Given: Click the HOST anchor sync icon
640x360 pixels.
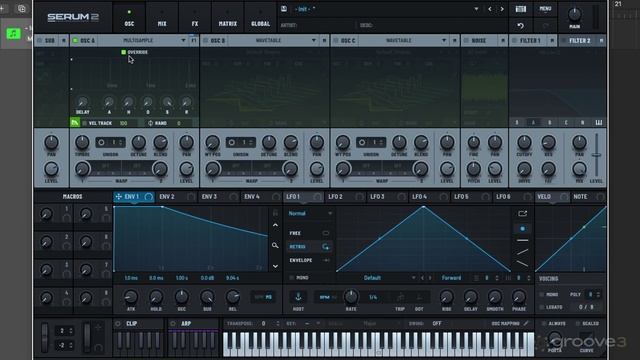Looking at the screenshot, I should pyautogui.click(x=298, y=297).
